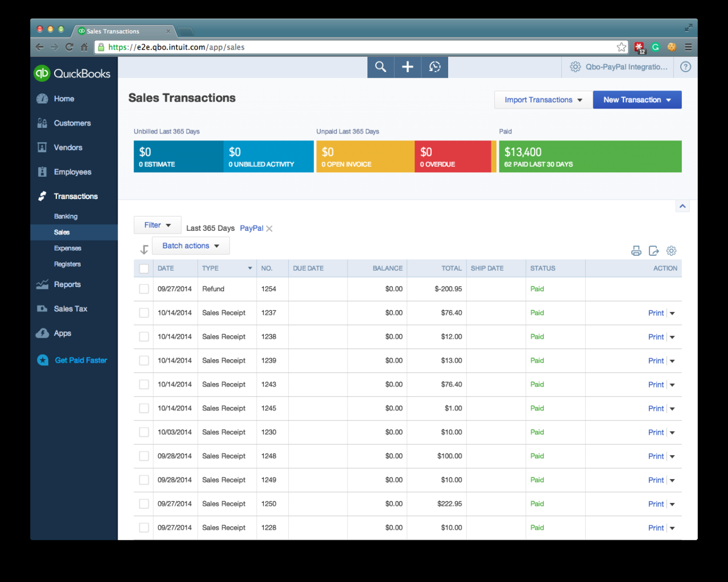Click Print link for receipt 1245
Viewport: 728px width, 582px height.
[x=656, y=409]
